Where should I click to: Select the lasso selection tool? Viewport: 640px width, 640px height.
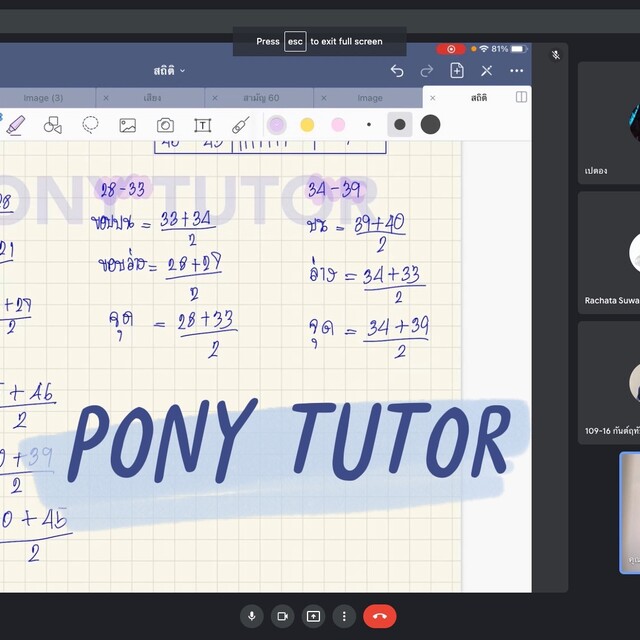90,125
